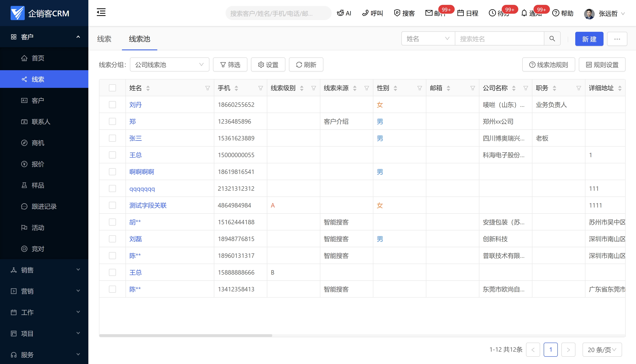This screenshot has width=636, height=364.
Task: Open the 20 条/页 page size dropdown
Action: [x=602, y=349]
